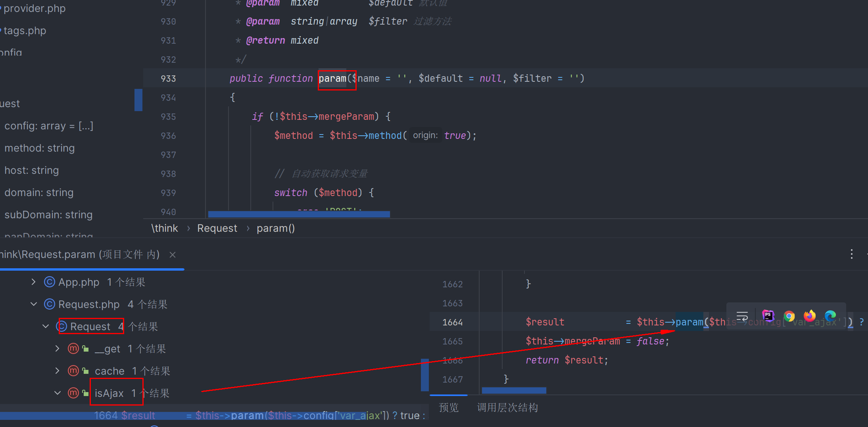Select the 'subDomain: string' structure item
The height and width of the screenshot is (427, 868).
pos(48,215)
